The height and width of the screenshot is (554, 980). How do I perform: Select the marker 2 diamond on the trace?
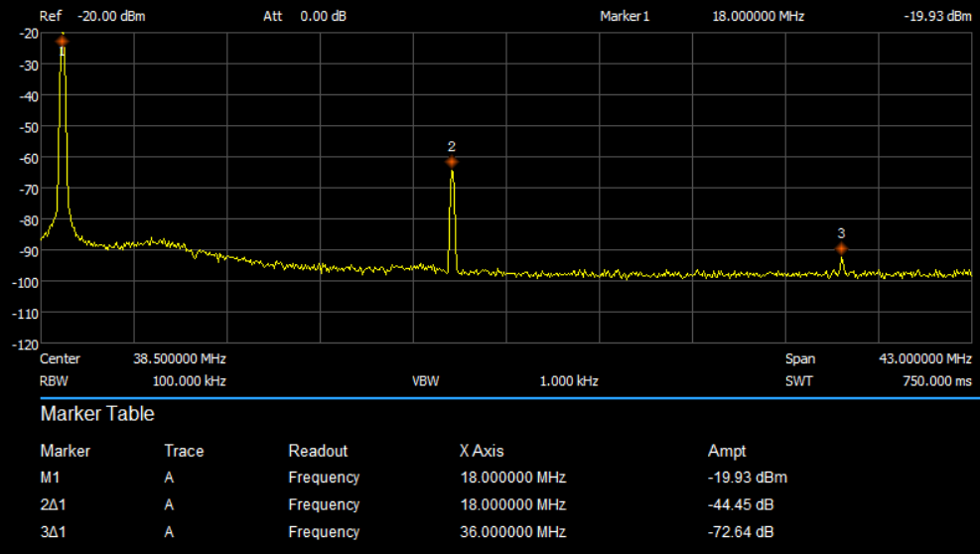tap(452, 162)
